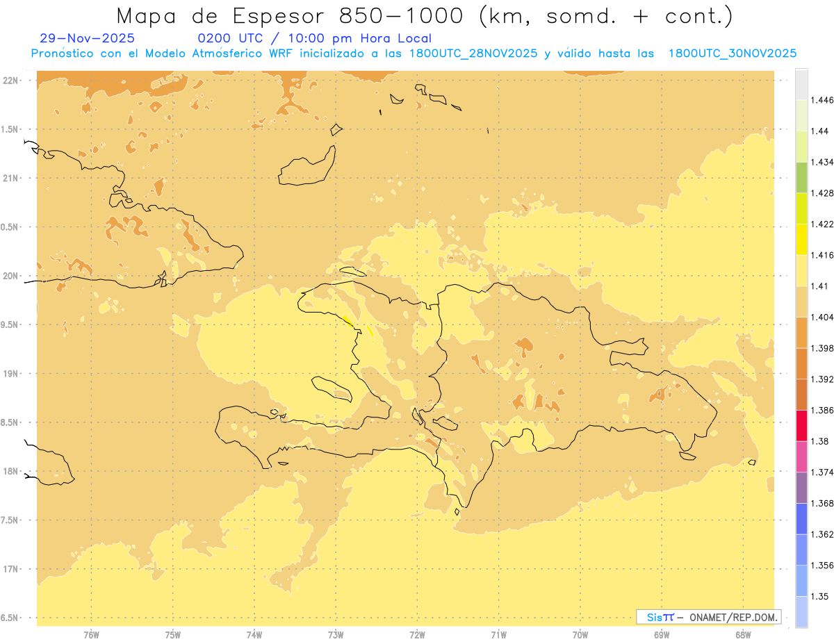Image resolution: width=834 pixels, height=644 pixels.
Task: Select the tan legend swatch between 1.404 and 1.41
Action: [x=801, y=302]
